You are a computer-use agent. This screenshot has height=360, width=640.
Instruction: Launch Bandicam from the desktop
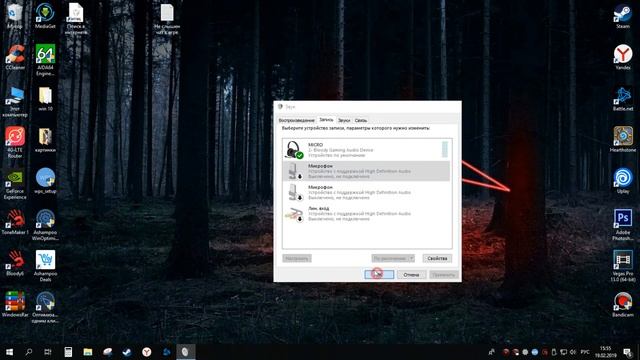[623, 304]
